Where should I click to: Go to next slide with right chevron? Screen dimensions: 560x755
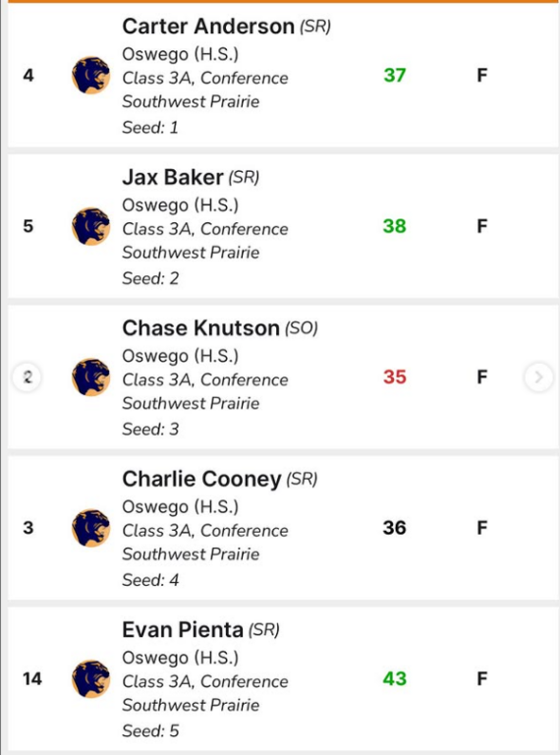(x=538, y=377)
